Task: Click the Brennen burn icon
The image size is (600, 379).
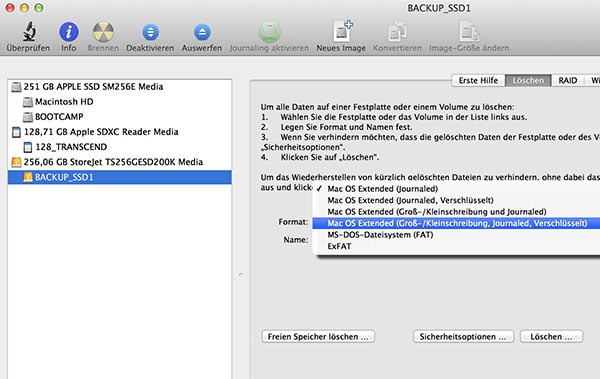Action: click(103, 32)
